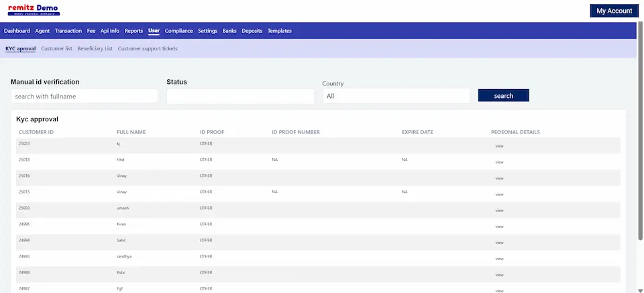Click the remitz Demo logo
644x293 pixels.
[x=34, y=10]
